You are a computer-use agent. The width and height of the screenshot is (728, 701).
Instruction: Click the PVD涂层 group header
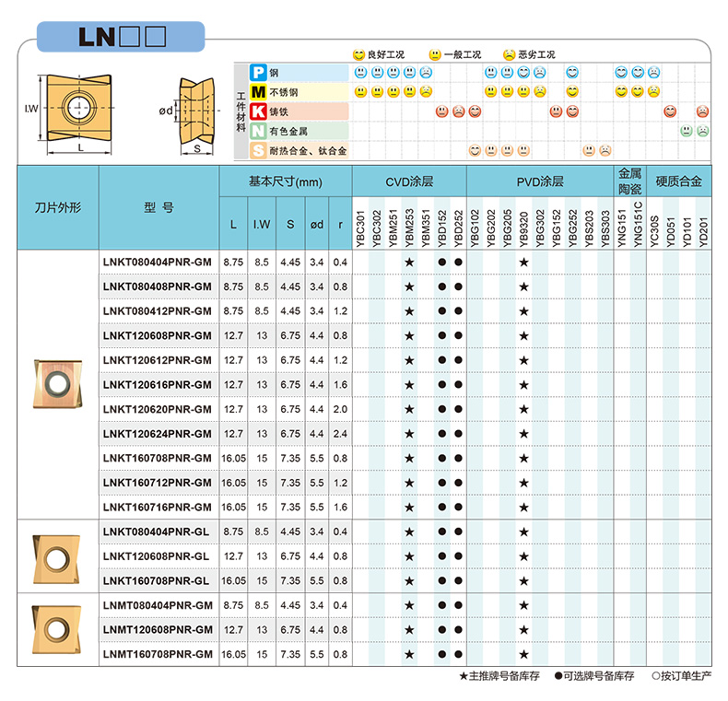coord(540,181)
